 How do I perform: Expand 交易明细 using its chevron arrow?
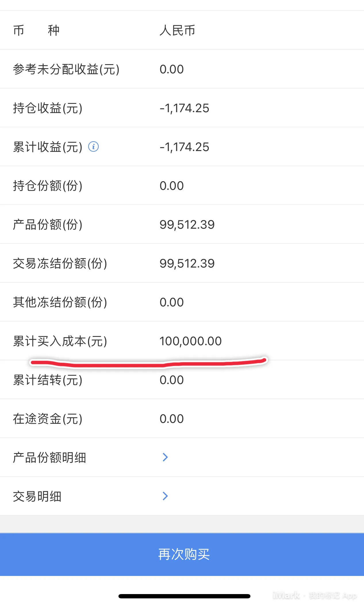pos(165,496)
